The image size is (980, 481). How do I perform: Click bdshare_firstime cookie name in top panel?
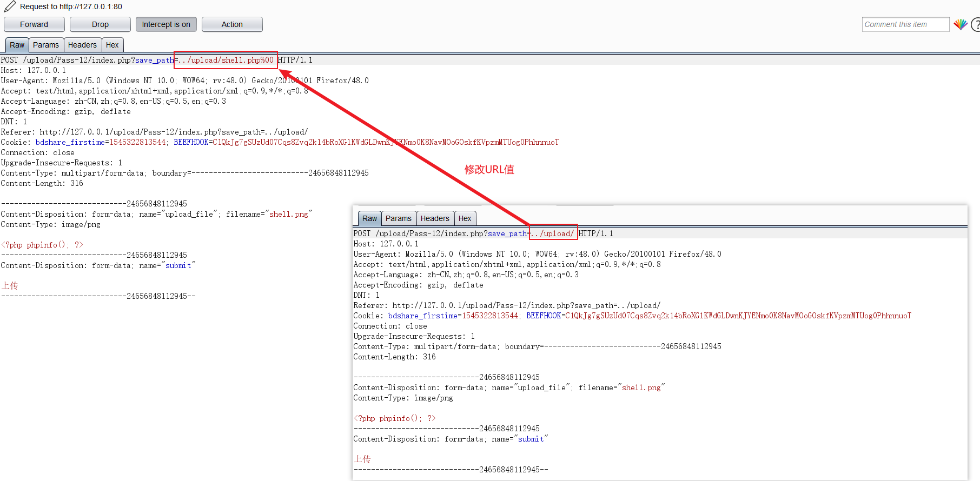[x=70, y=142]
